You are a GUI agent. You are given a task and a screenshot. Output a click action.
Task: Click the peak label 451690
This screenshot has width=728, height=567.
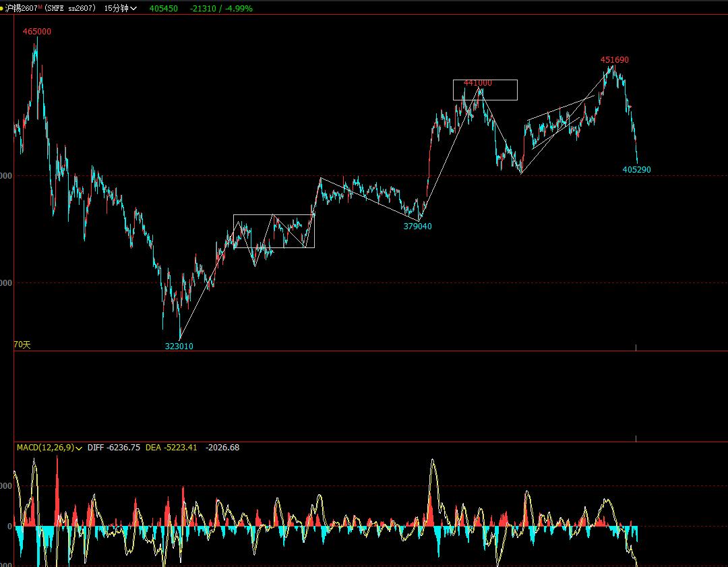click(615, 59)
